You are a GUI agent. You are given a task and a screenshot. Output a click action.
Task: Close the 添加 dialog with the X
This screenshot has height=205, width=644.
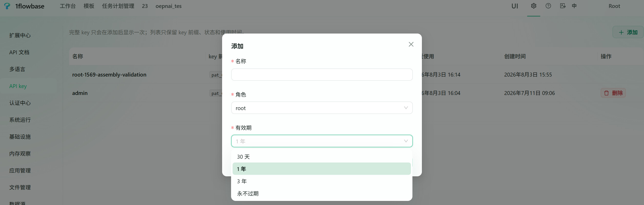(x=411, y=44)
